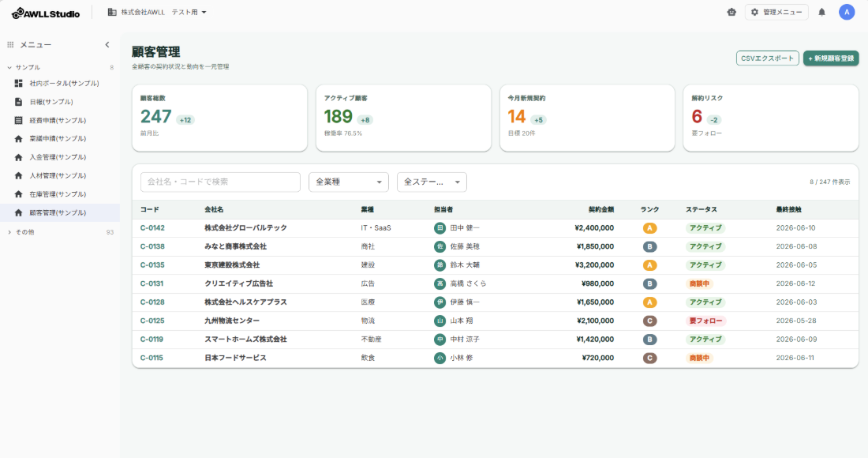Click the avatar beside 小林 修
868x458 pixels.
(x=440, y=358)
